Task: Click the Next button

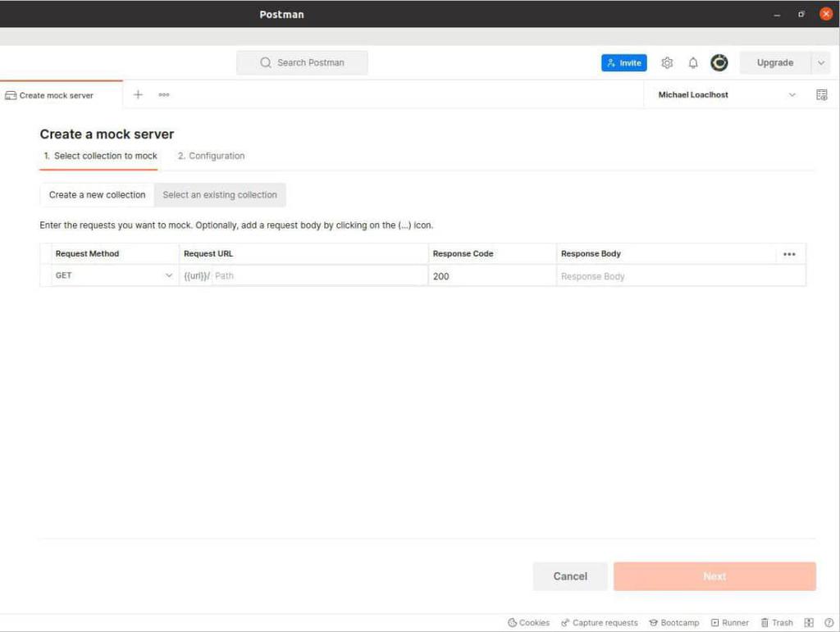Action: (714, 576)
